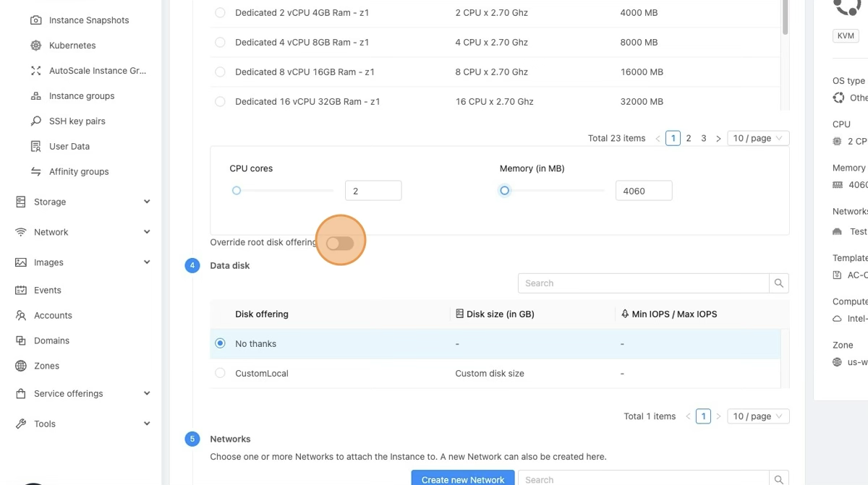Select the CustomLocal disk offering radio
Viewport: 868px width, 485px height.
tap(220, 374)
